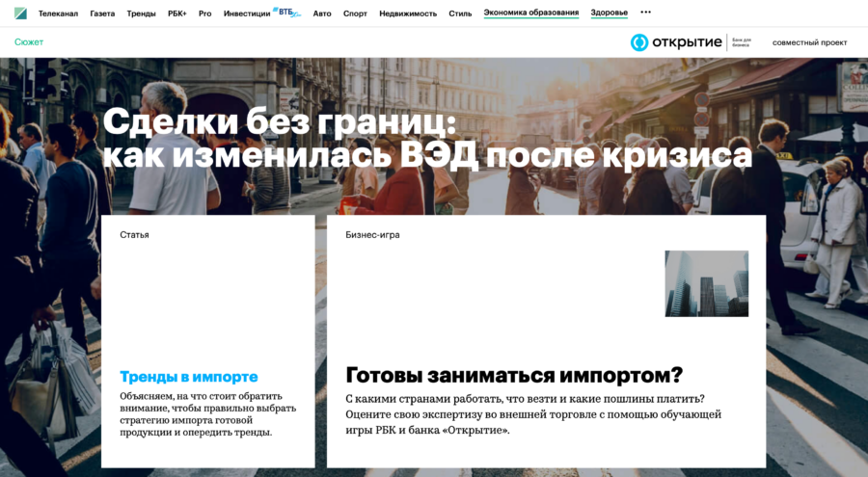Navigate to Инвестиции

[x=247, y=13]
